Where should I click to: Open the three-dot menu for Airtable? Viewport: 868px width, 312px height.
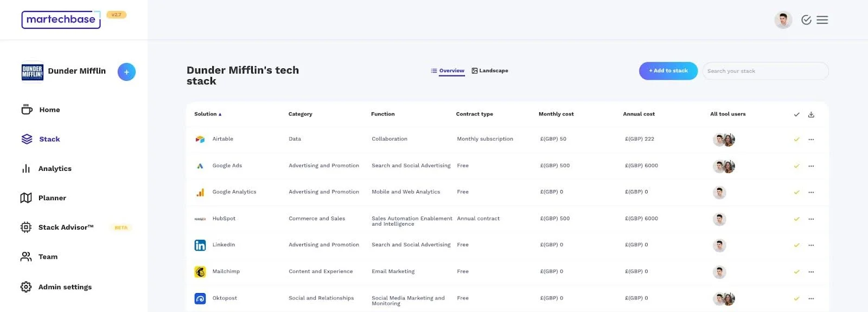pos(811,139)
